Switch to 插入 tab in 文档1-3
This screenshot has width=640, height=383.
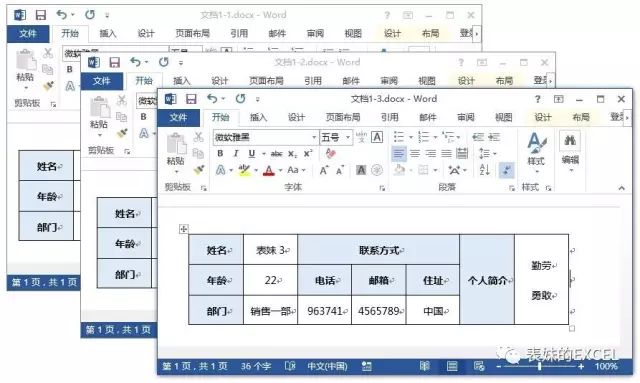(258, 118)
